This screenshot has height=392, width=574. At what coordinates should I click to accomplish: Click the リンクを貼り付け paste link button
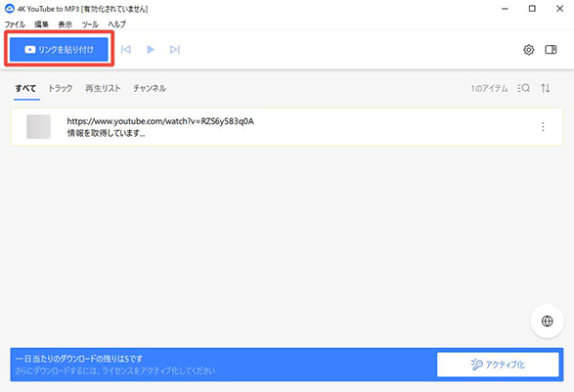pos(59,50)
